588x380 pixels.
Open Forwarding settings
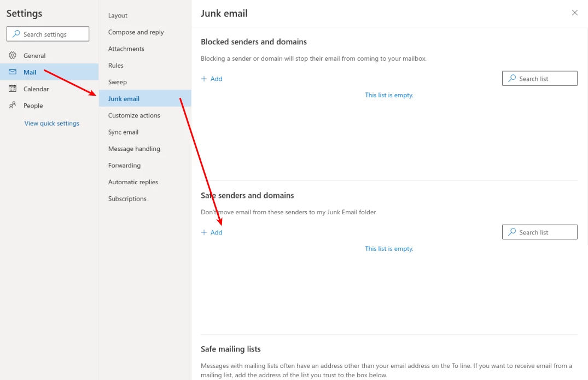124,165
